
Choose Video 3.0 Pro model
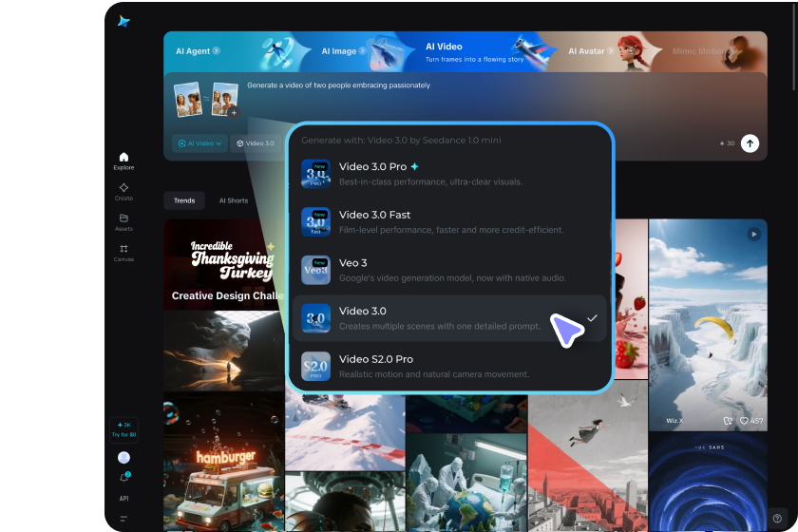[x=450, y=174]
